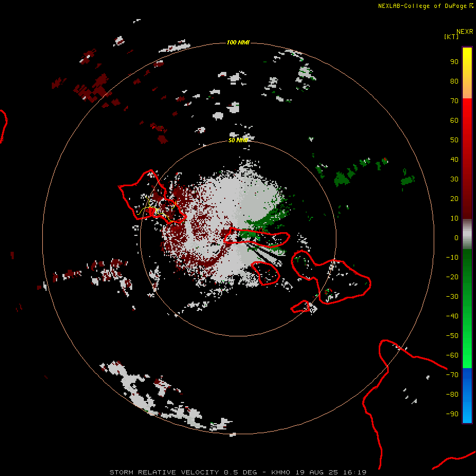Select the positive 20 scale value
Screen dimensions: 476x476
(x=454, y=199)
